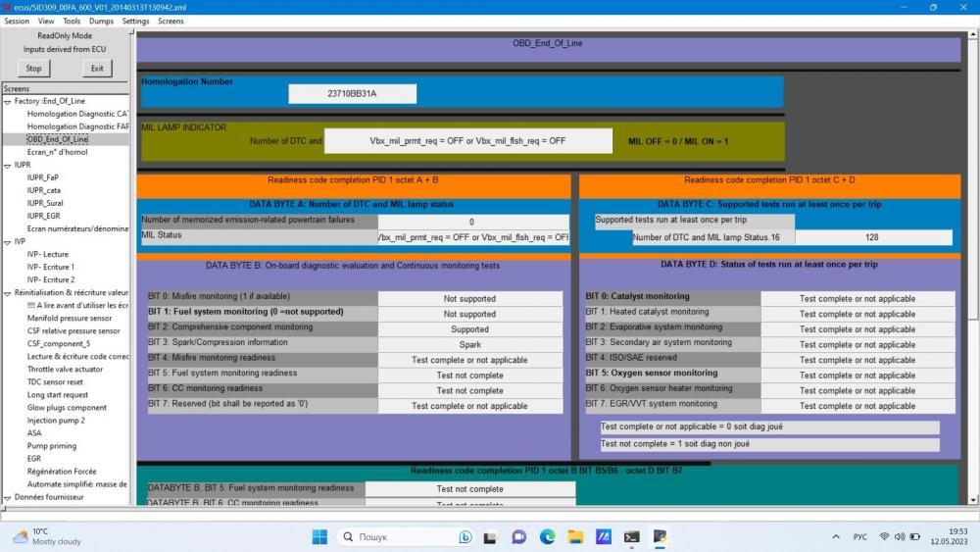Image resolution: width=980 pixels, height=552 pixels.
Task: Select EGR item in the tree
Action: 33,458
